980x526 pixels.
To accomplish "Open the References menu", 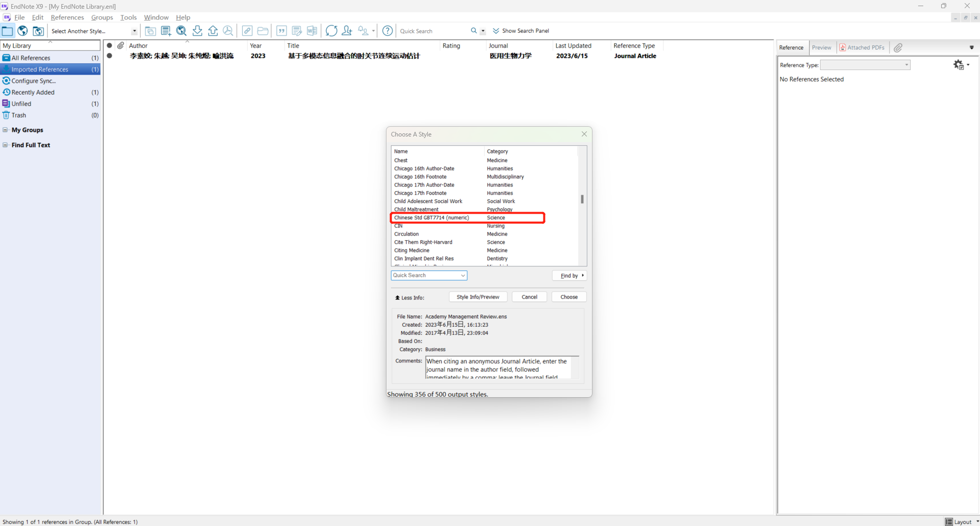I will click(67, 17).
